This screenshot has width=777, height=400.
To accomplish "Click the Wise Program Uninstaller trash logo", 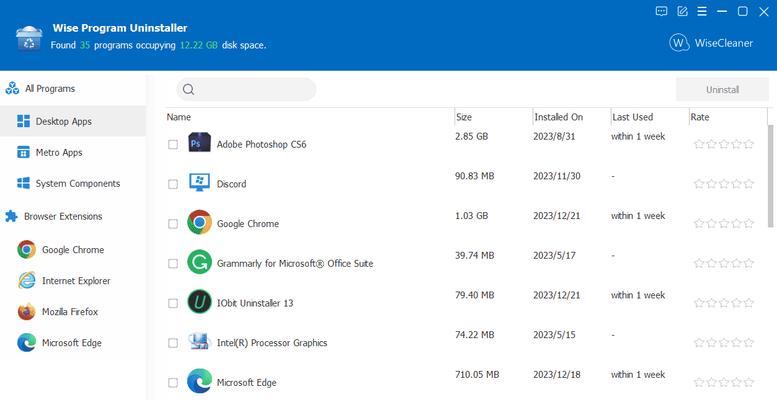I will (29, 38).
